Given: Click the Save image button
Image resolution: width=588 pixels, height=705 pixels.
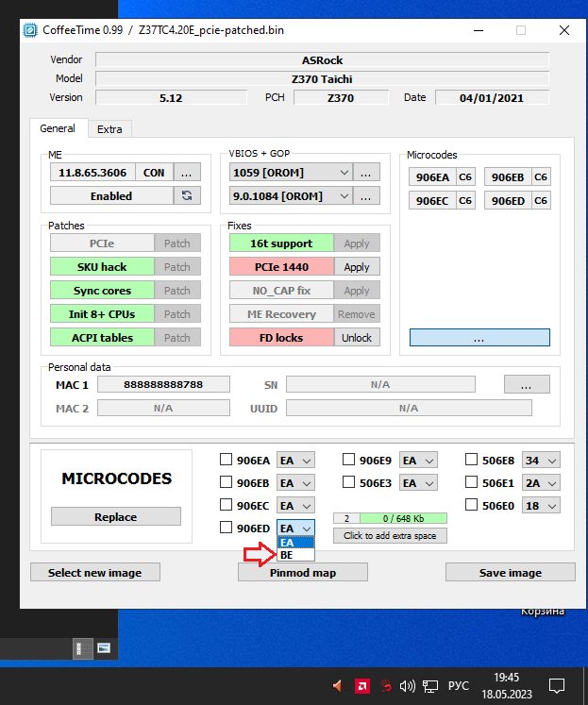Looking at the screenshot, I should (x=511, y=572).
